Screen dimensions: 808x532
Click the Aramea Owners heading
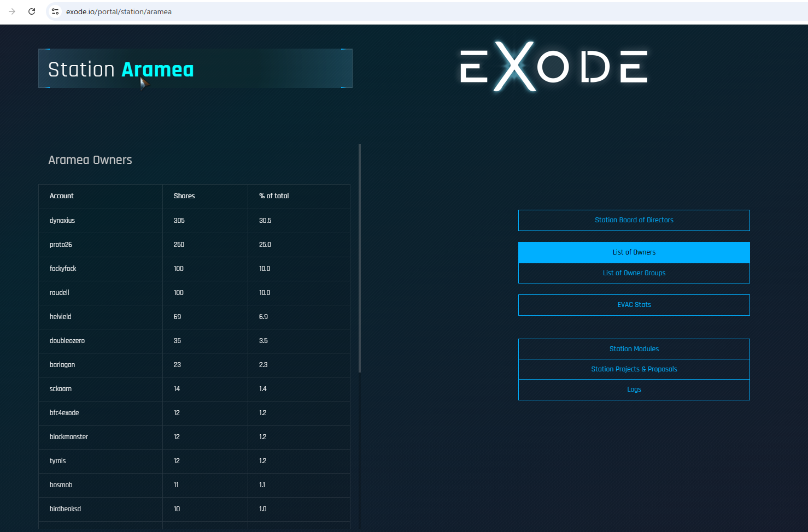90,160
